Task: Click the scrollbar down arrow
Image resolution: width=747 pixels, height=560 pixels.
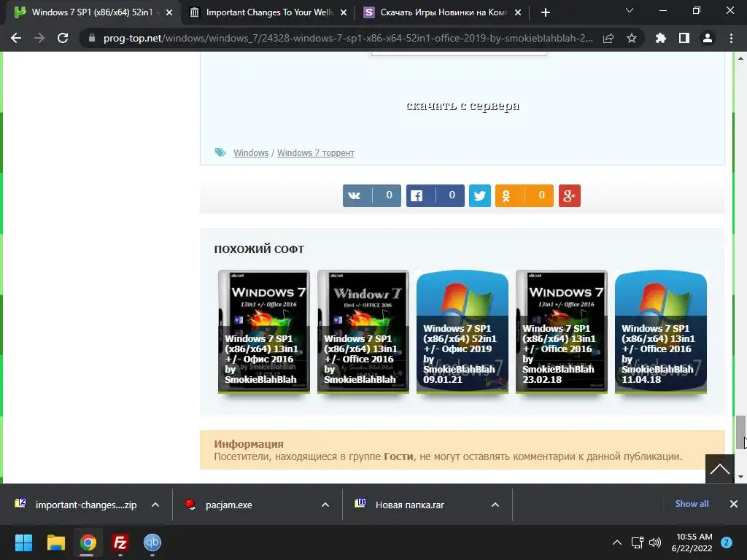Action: (740, 477)
